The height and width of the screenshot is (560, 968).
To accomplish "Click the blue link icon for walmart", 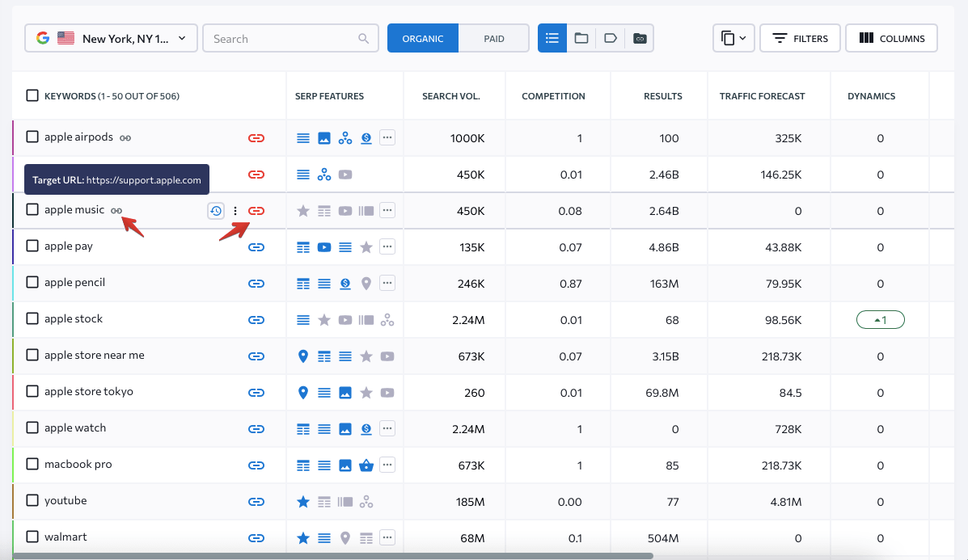I will click(256, 538).
